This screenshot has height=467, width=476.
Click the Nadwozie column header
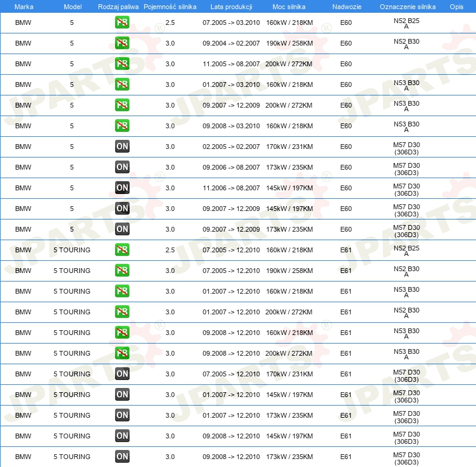click(x=347, y=7)
